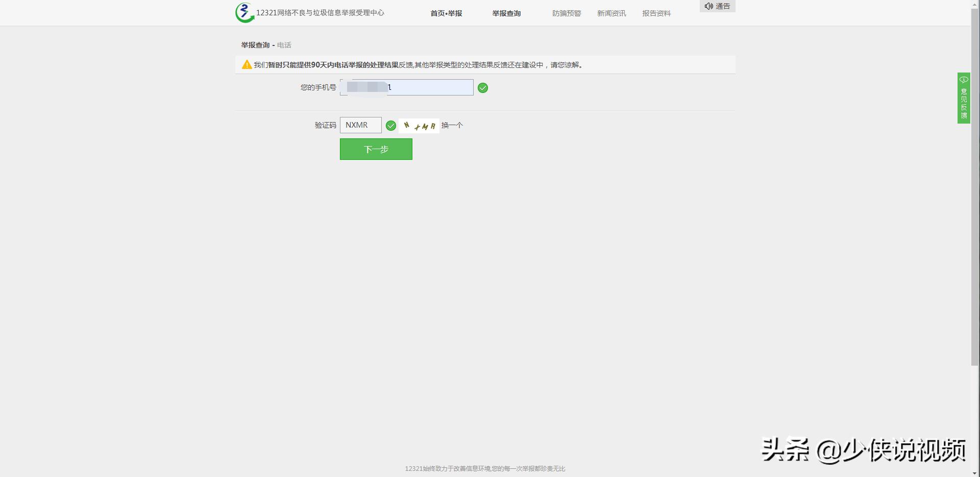The height and width of the screenshot is (477, 980).
Task: Click 换一个 to refresh the captcha
Action: coord(452,125)
